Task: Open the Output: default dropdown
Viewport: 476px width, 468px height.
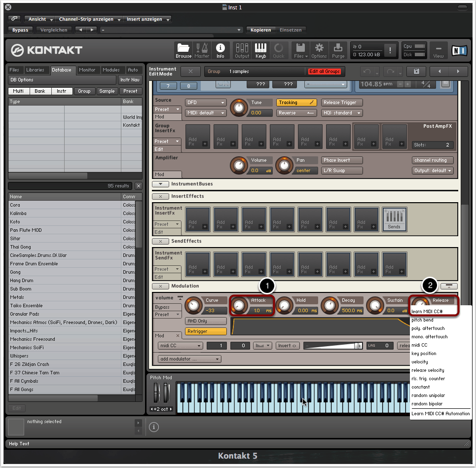Action: pyautogui.click(x=433, y=171)
